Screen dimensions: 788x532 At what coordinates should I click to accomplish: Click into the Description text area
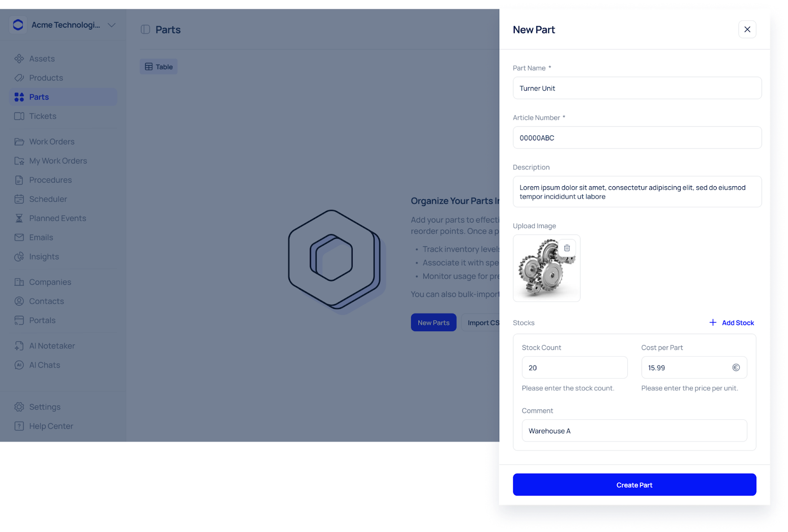coord(637,192)
